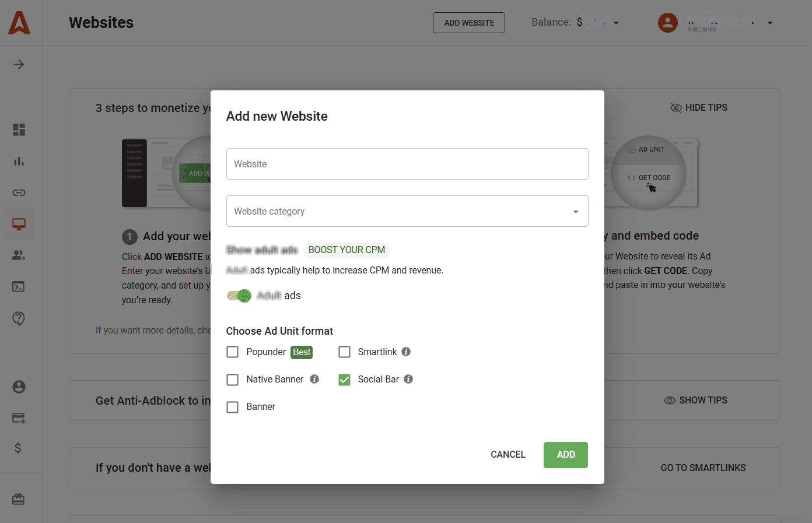Screen dimensions: 812x523
Task: Click CANCEL in the dialog
Action: [508, 455]
